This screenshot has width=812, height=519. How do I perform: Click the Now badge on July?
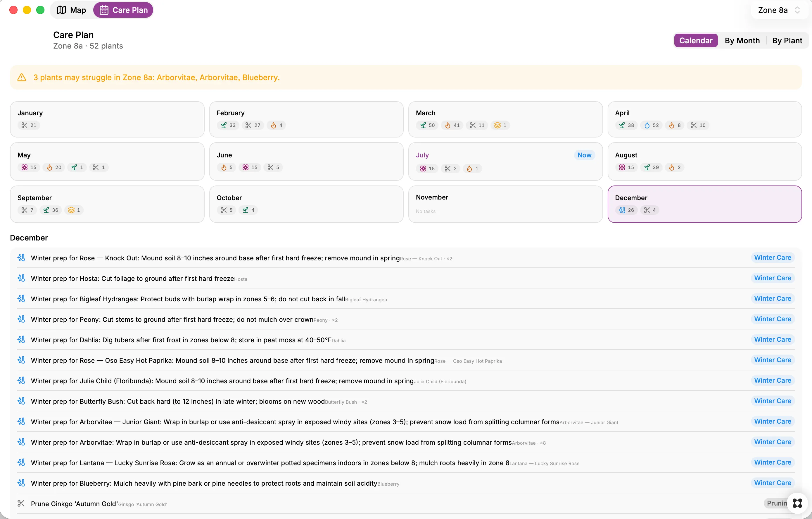tap(584, 155)
